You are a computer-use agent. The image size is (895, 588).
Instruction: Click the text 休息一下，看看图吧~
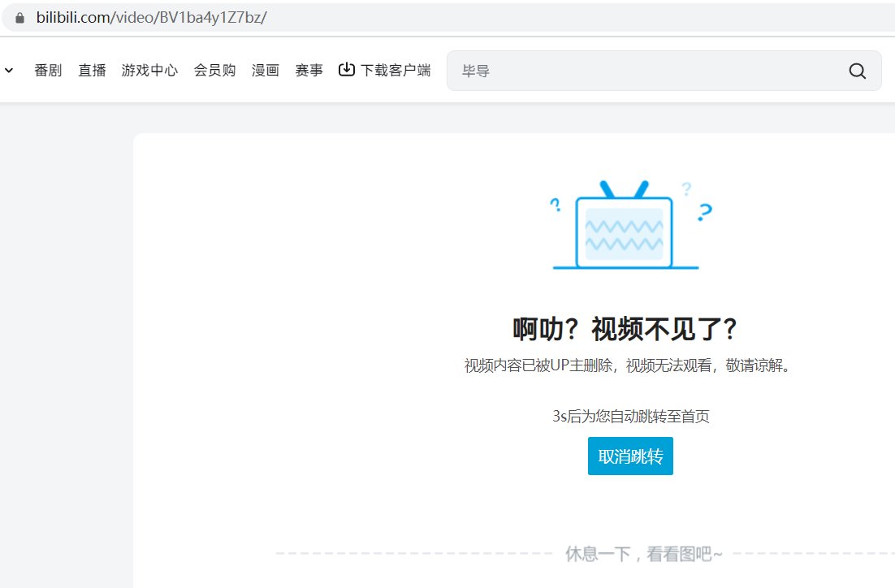point(644,554)
